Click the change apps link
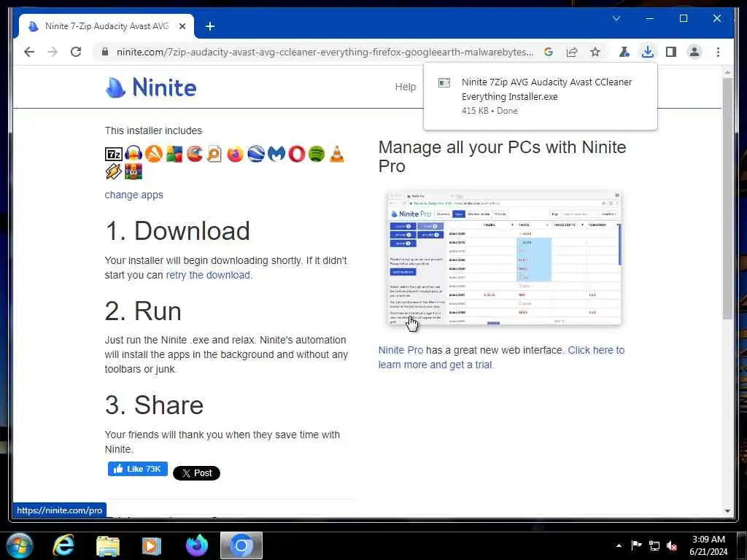747x560 pixels. pos(134,195)
